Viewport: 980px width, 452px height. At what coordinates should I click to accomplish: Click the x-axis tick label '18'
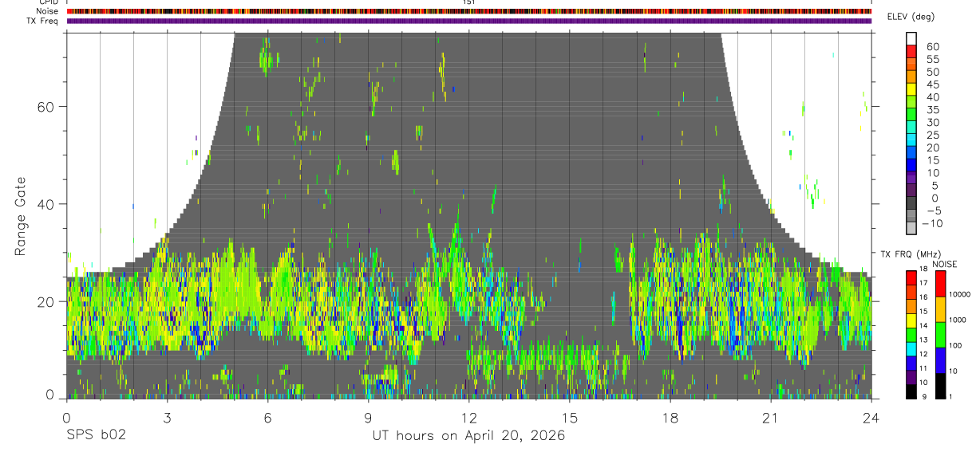point(670,418)
